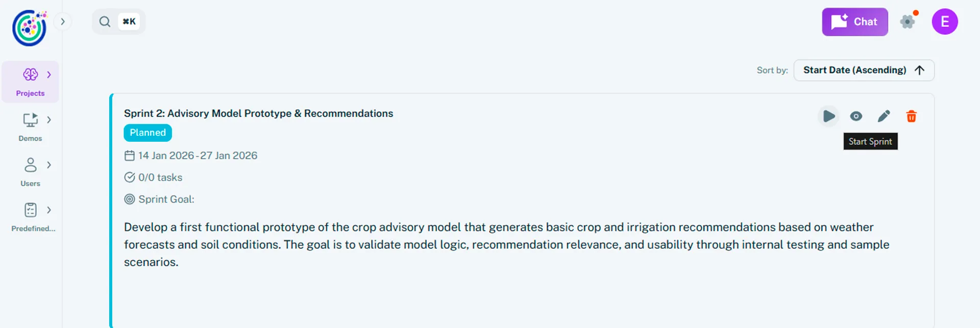Image resolution: width=980 pixels, height=328 pixels.
Task: Open the settings gear icon
Action: [908, 21]
